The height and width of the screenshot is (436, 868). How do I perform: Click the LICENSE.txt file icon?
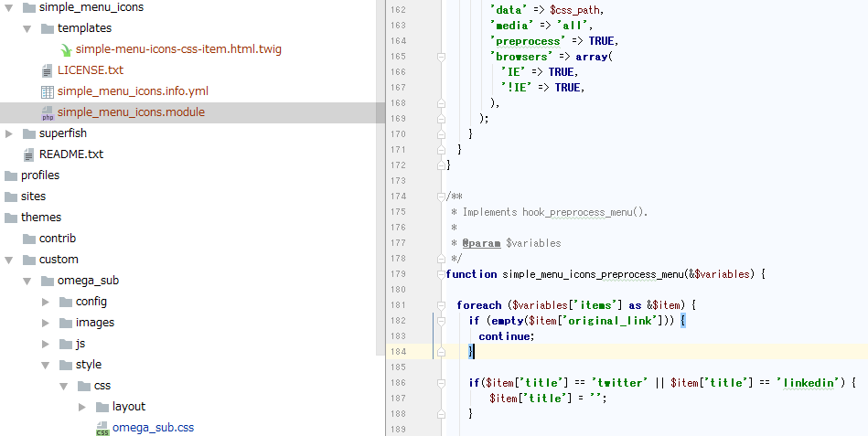point(48,70)
